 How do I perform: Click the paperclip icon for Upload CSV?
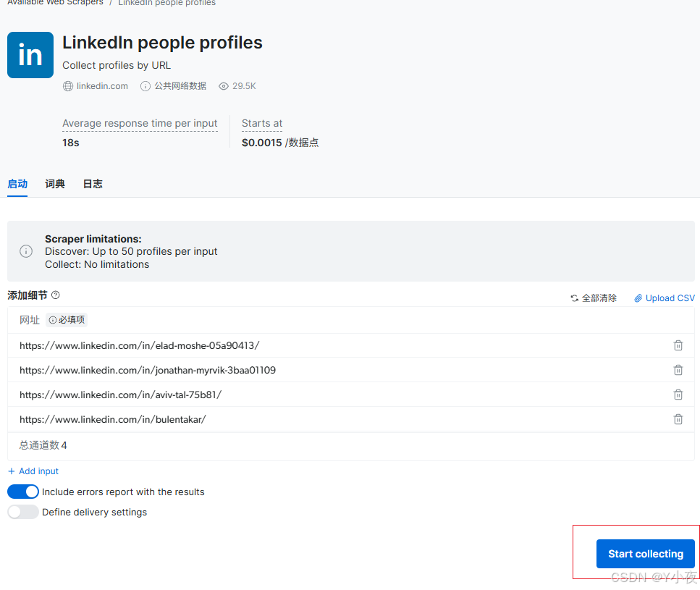(x=638, y=298)
